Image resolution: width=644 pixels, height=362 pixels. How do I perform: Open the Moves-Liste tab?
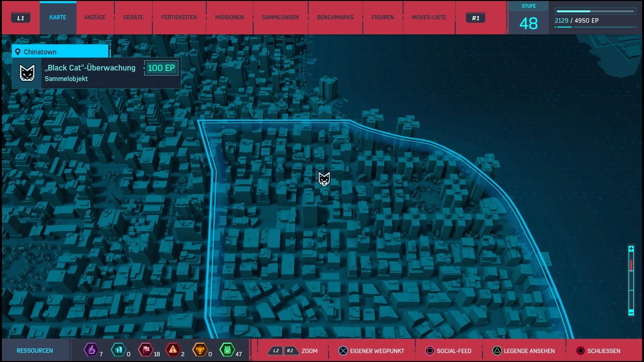point(429,17)
